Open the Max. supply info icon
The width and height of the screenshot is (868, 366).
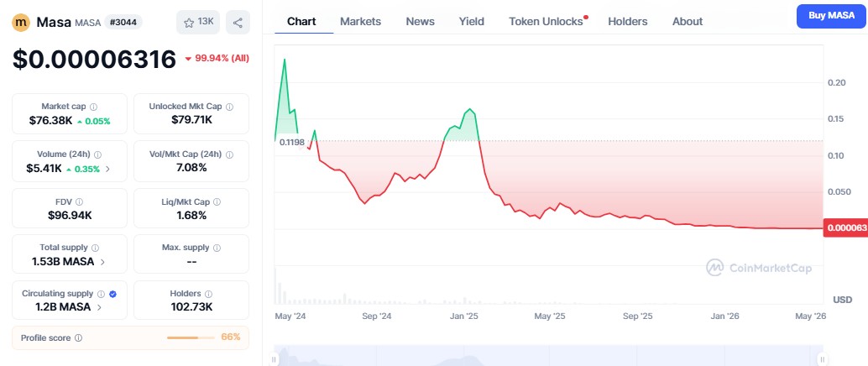coord(217,248)
